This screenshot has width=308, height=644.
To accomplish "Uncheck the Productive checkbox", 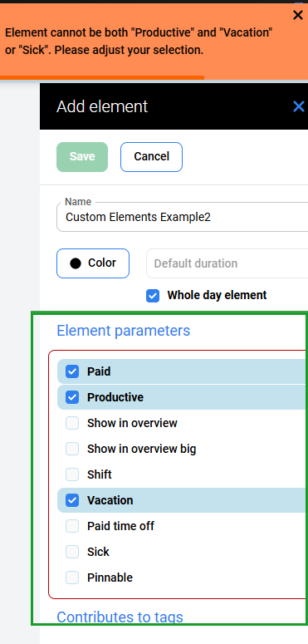I will (x=72, y=397).
